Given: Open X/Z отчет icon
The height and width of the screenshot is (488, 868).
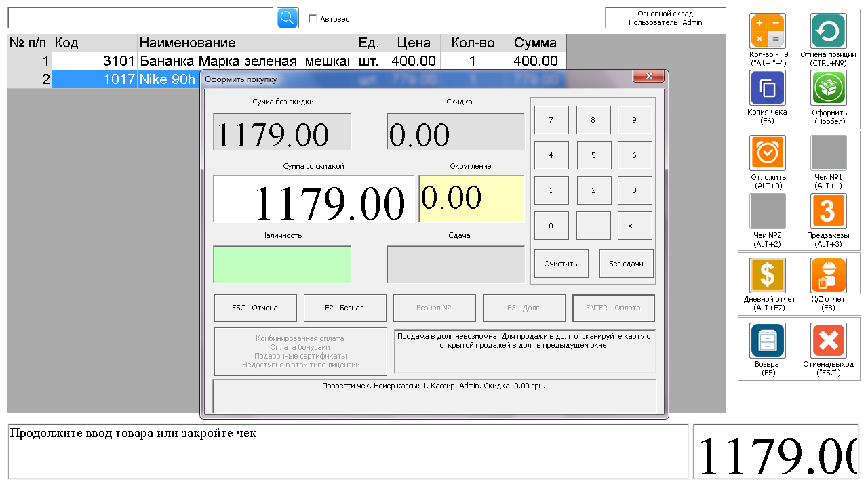Looking at the screenshot, I should 828,275.
